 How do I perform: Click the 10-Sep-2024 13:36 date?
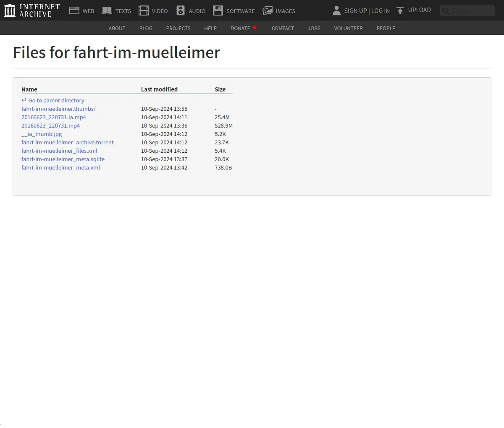pos(164,125)
